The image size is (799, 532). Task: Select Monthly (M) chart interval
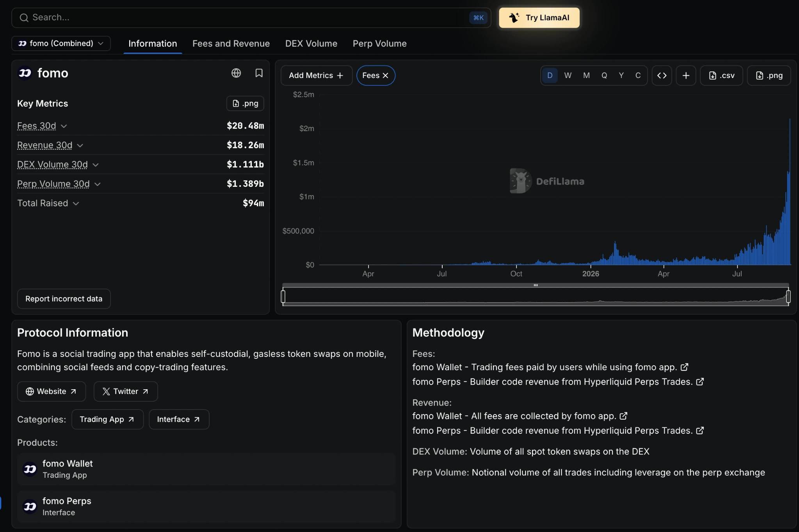586,75
